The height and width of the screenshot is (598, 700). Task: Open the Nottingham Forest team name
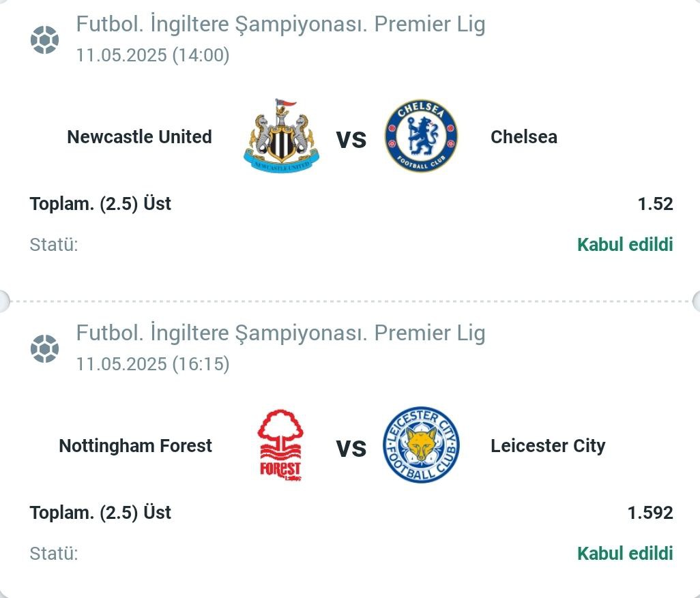[135, 446]
